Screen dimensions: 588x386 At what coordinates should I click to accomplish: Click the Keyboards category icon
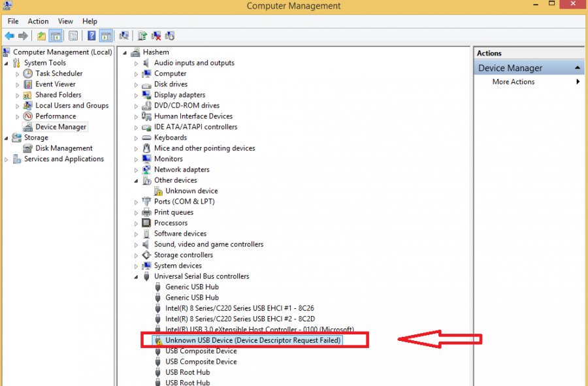coord(146,138)
